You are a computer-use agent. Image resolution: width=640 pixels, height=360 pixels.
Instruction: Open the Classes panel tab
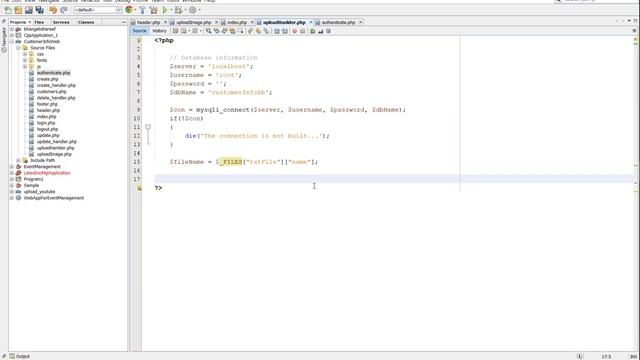[x=86, y=22]
